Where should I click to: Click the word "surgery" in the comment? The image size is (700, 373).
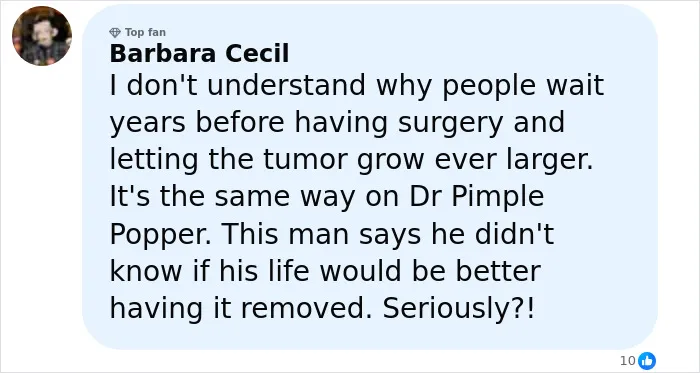click(450, 123)
